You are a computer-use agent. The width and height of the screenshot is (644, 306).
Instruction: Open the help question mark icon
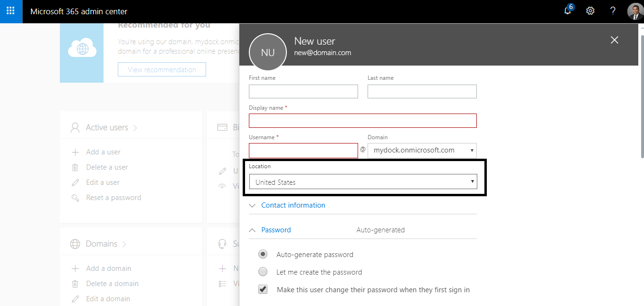(x=613, y=11)
